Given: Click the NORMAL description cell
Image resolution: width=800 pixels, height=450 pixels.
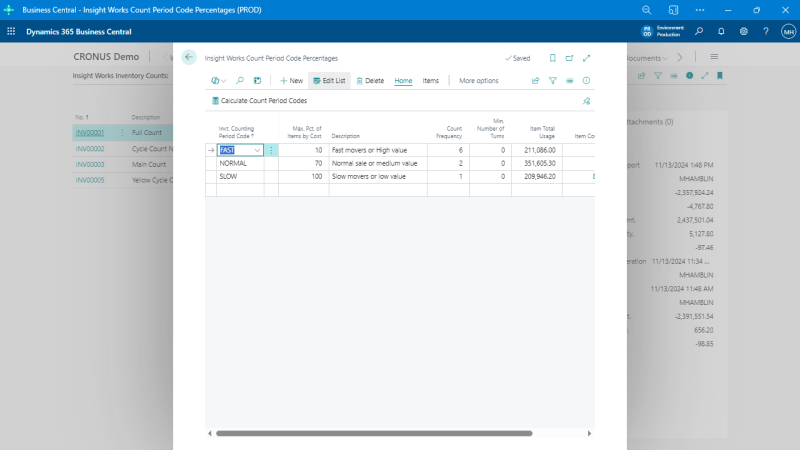Looking at the screenshot, I should click(x=380, y=163).
